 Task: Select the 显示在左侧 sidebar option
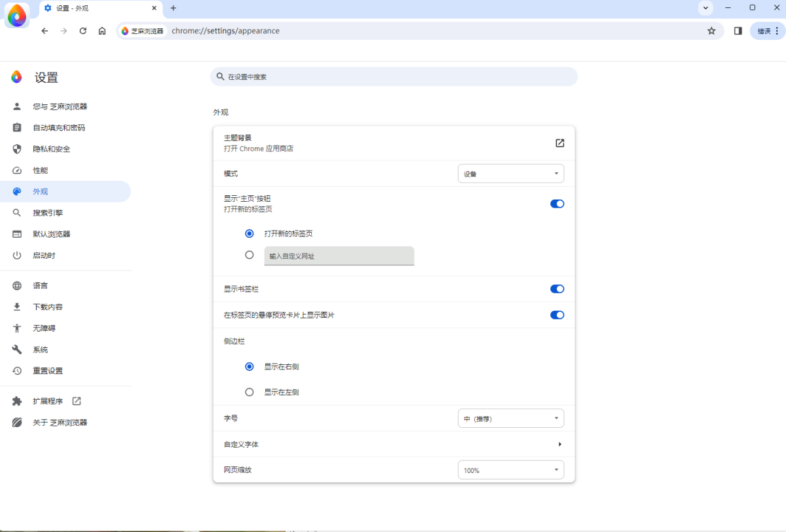(x=250, y=392)
